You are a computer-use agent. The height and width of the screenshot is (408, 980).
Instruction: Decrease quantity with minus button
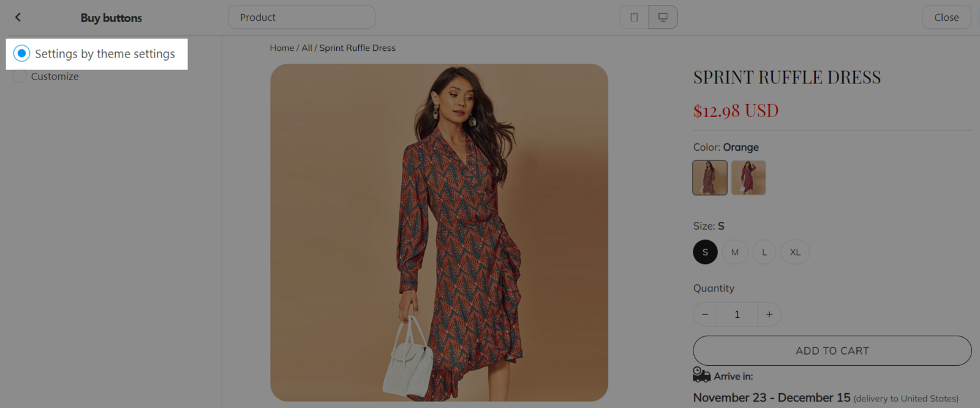coord(705,314)
